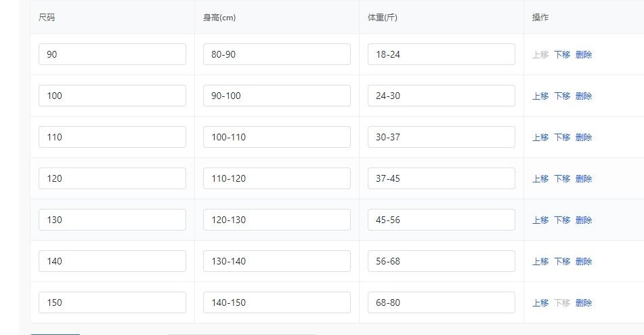The image size is (644, 335).
Task: Click the size input containing 150
Action: click(x=112, y=302)
